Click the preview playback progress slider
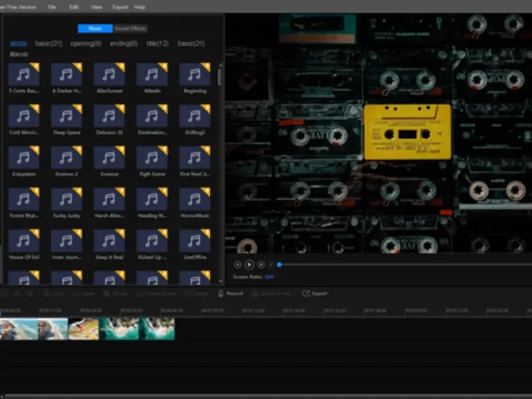 pyautogui.click(x=399, y=265)
